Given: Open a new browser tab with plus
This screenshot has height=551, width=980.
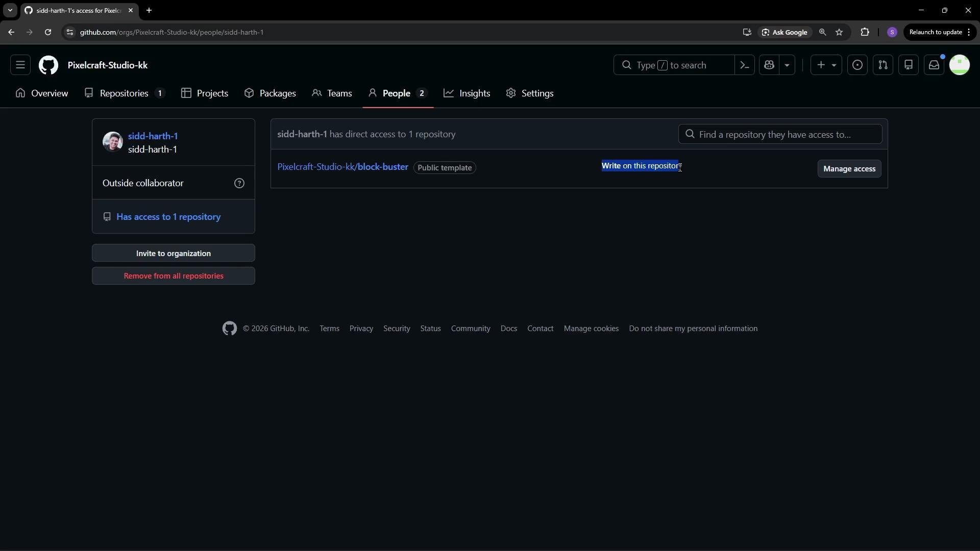Looking at the screenshot, I should (149, 10).
